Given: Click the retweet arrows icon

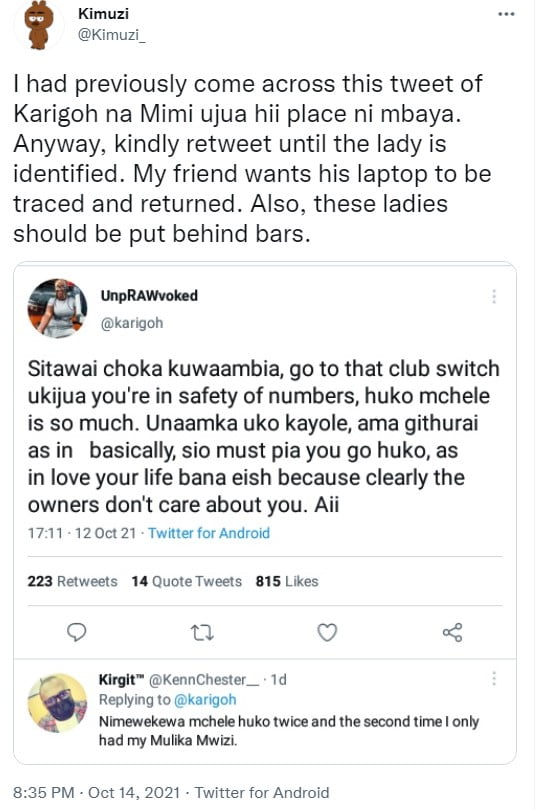Looking at the screenshot, I should [202, 633].
